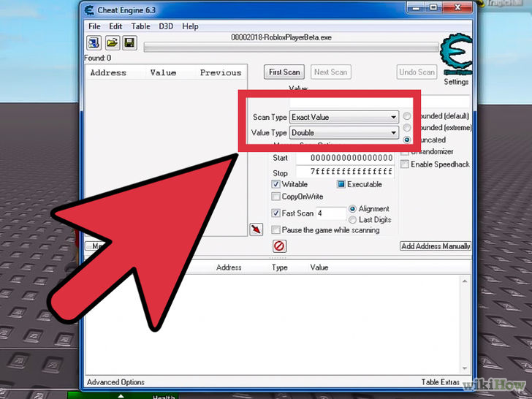This screenshot has height=399, width=532.
Task: Click the address table Address column header
Action: (x=229, y=267)
